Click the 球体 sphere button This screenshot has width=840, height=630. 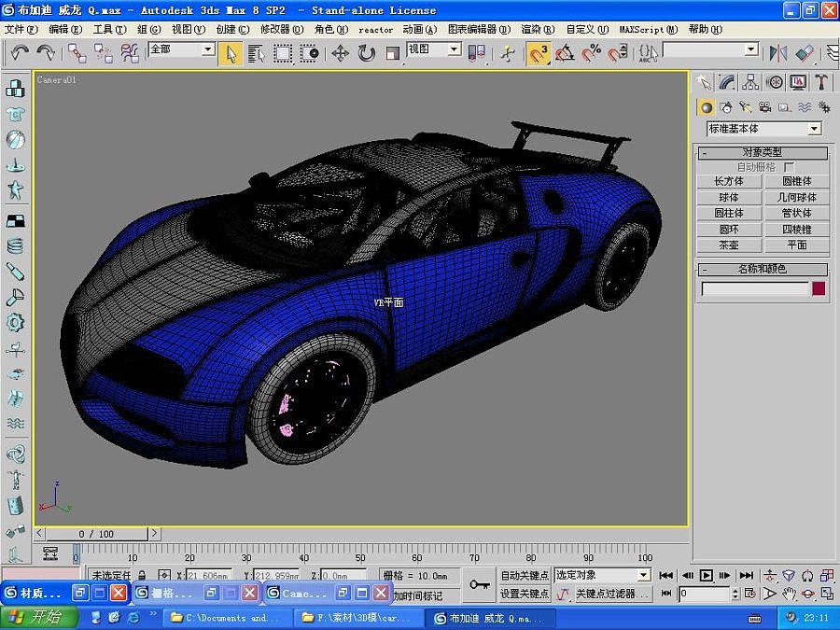point(729,197)
